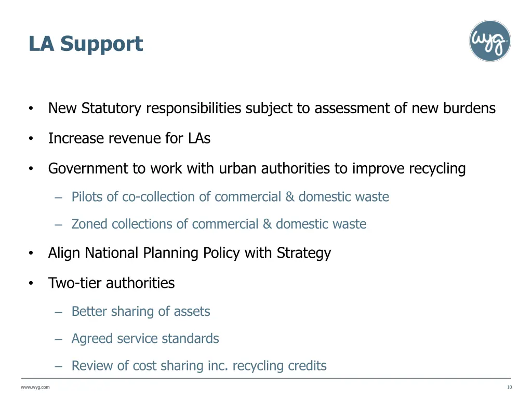532x399 pixels.
Task: Click 'Review of cost sharing' sub-bullet text
Action: 199,366
